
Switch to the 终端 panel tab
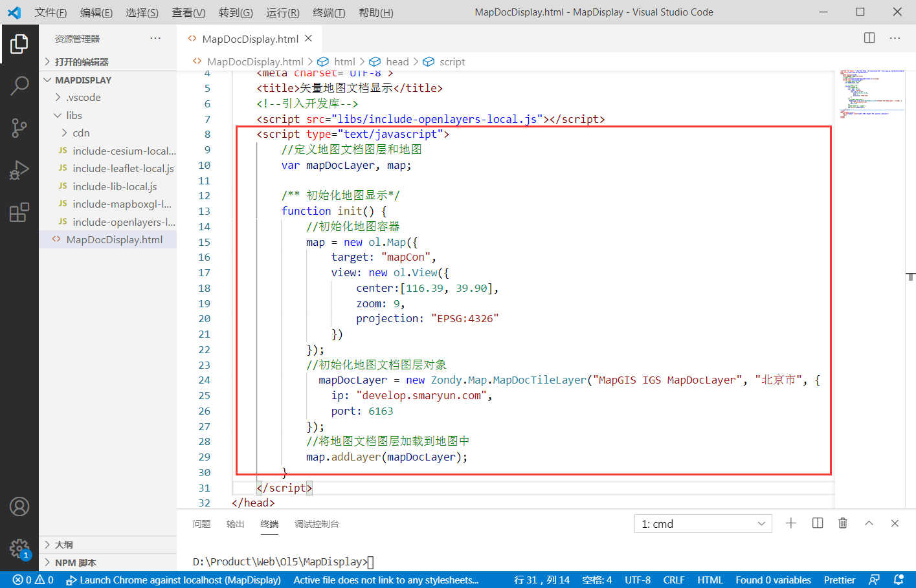[x=269, y=524]
